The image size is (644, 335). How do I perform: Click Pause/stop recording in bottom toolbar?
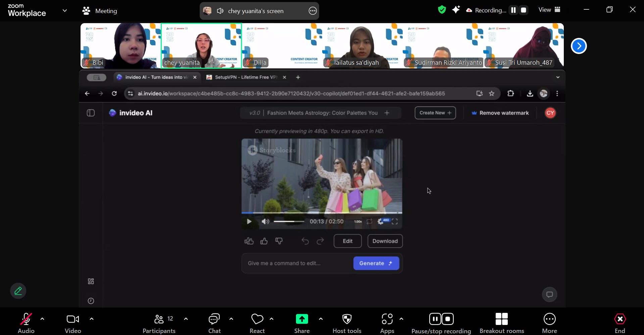pos(441,323)
